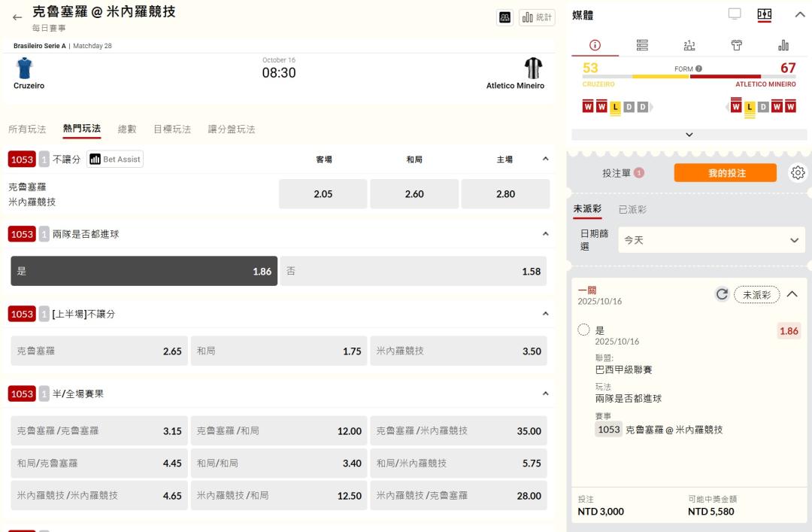Viewport: 812px width, 532px height.
Task: Refresh the 一關 bet with reload icon
Action: [722, 294]
